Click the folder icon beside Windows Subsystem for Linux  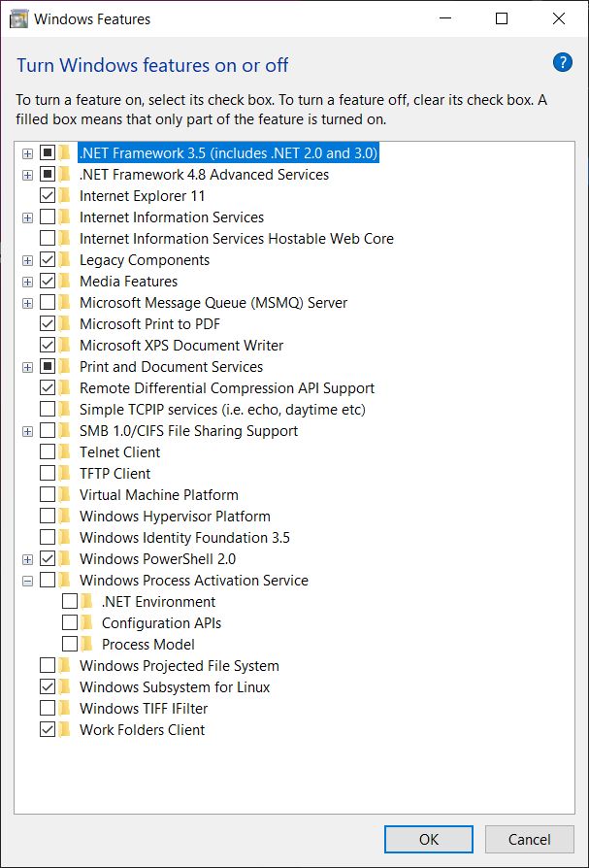(65, 687)
